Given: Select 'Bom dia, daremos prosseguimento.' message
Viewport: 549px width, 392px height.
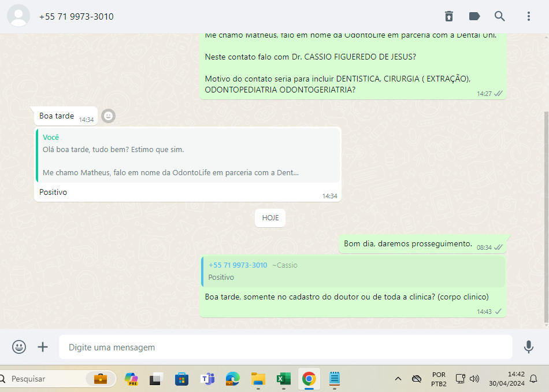Looking at the screenshot, I should click(408, 243).
